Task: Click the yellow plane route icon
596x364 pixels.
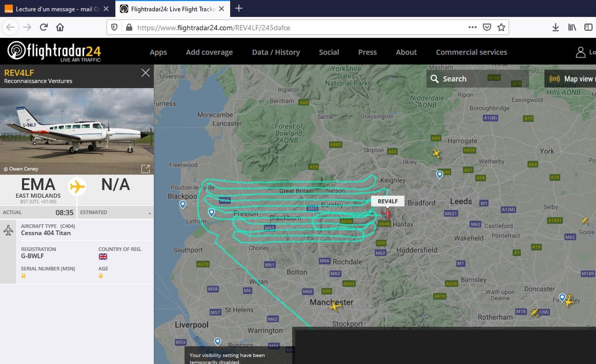Action: pos(77,186)
